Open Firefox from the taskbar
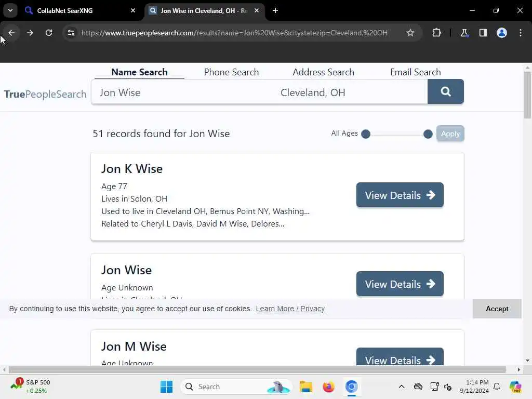The height and width of the screenshot is (399, 532). tap(328, 387)
